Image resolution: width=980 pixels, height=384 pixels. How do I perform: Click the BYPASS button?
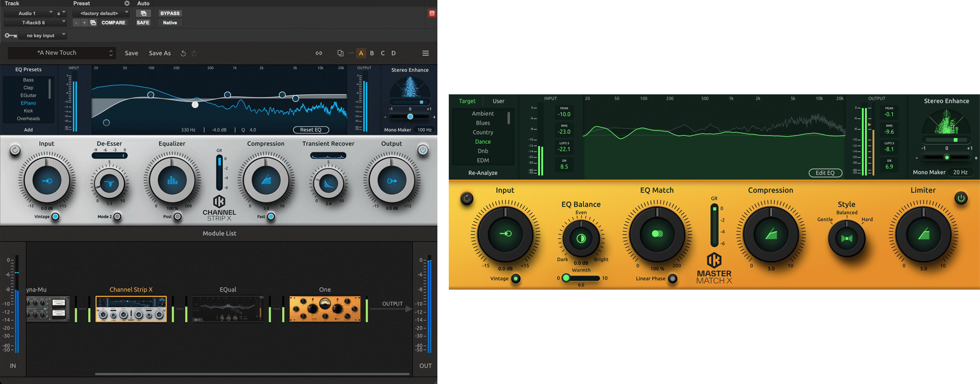pyautogui.click(x=170, y=13)
